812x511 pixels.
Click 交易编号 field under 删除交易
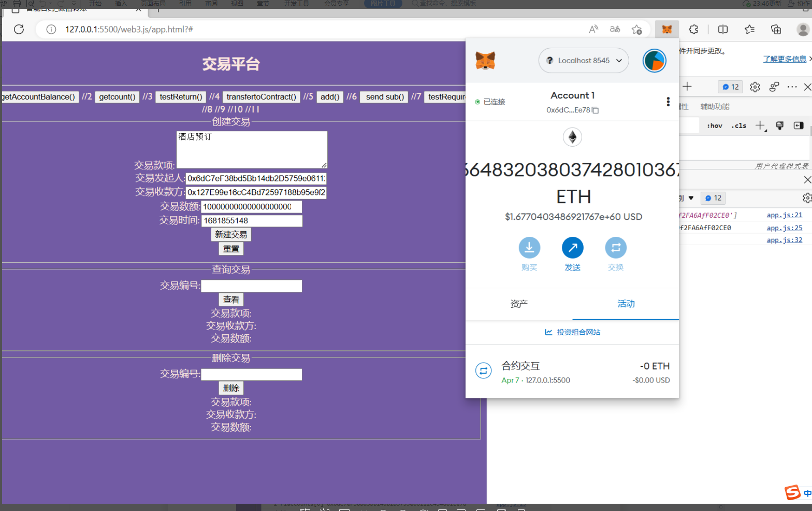(x=251, y=375)
